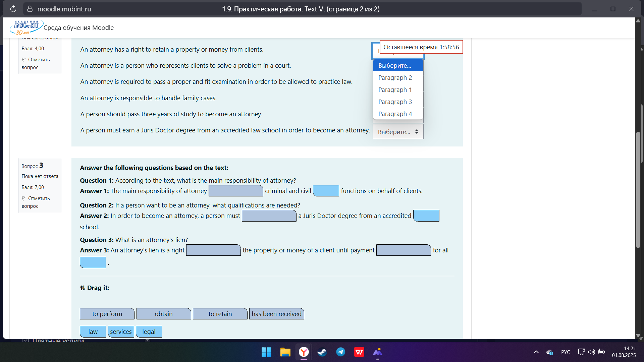
Task: Click the flag icon for Question 3
Action: click(x=24, y=198)
